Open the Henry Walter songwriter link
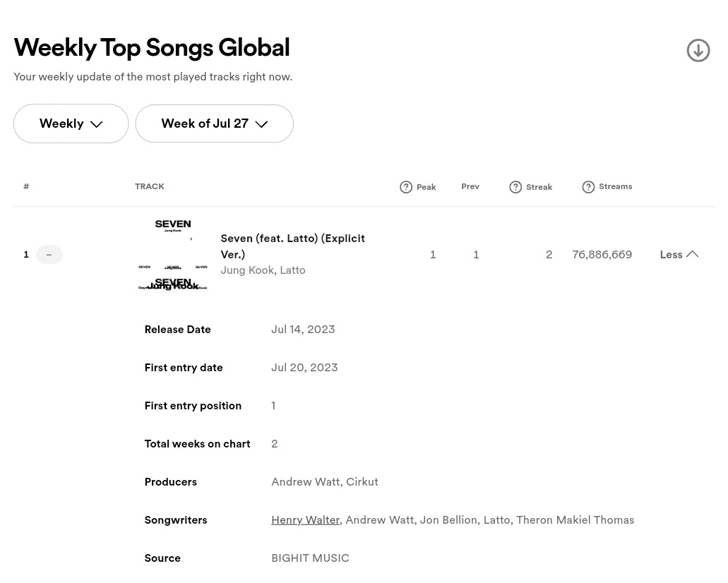 click(306, 520)
